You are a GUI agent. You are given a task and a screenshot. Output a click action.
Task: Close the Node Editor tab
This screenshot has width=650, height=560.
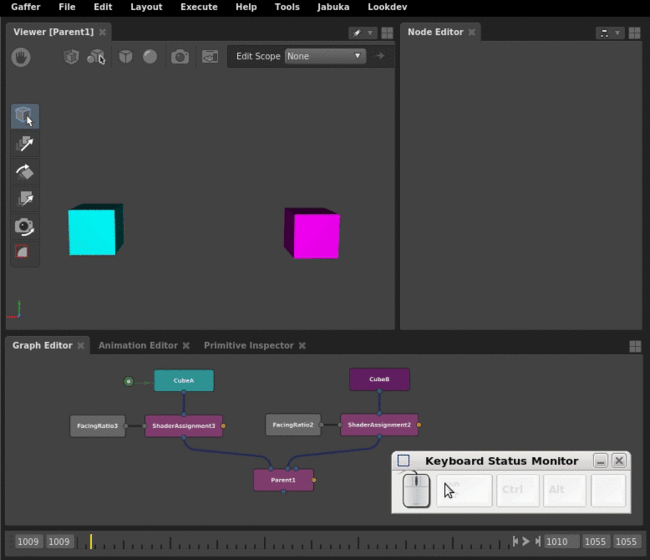(x=472, y=32)
